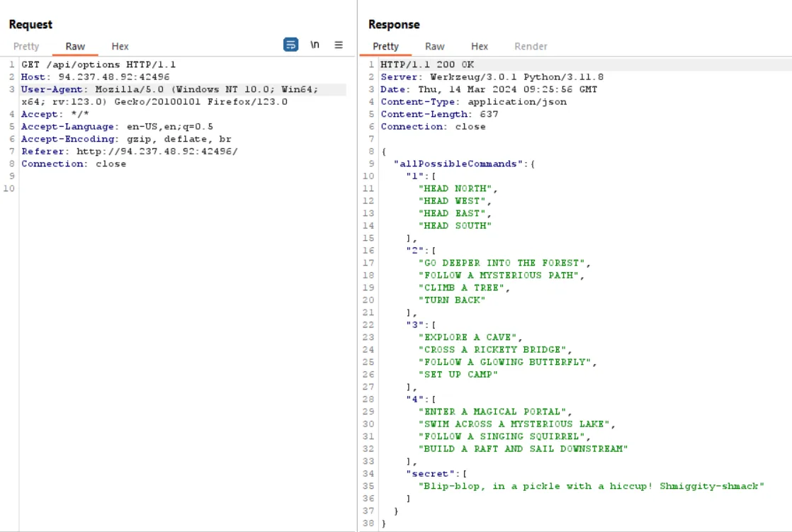Click the Referer header URL
Screen dimensions: 792x532
pos(157,152)
